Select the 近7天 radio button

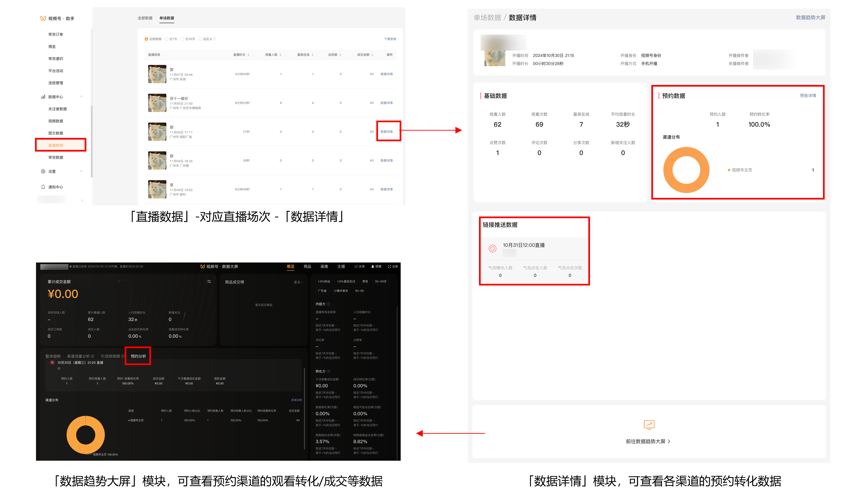pyautogui.click(x=167, y=39)
